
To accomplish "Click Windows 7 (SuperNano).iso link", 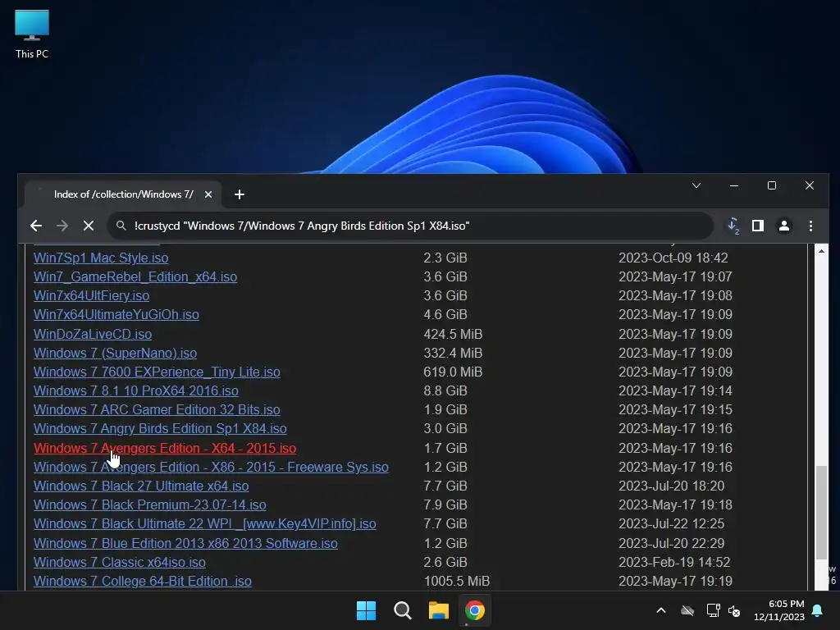I will click(115, 353).
